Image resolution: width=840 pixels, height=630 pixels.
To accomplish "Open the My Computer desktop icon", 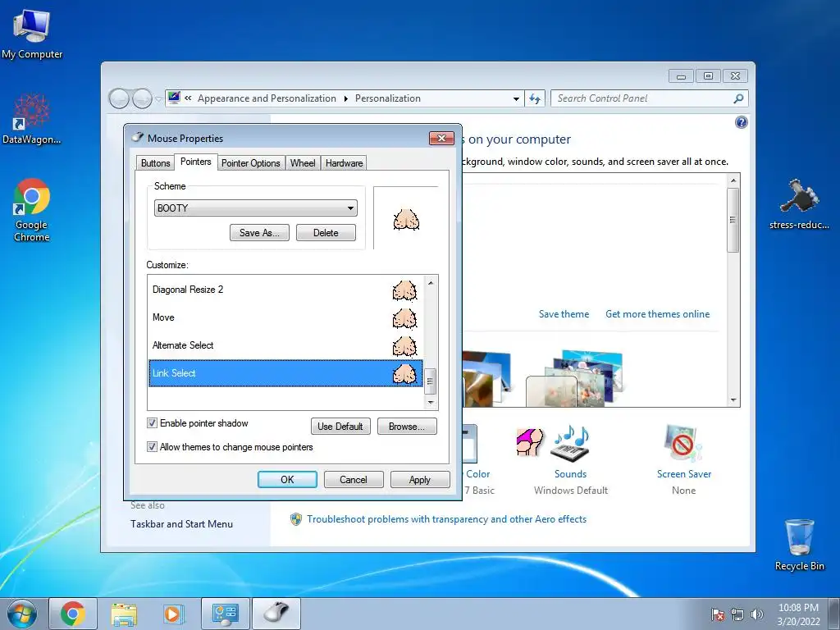I will [x=32, y=33].
